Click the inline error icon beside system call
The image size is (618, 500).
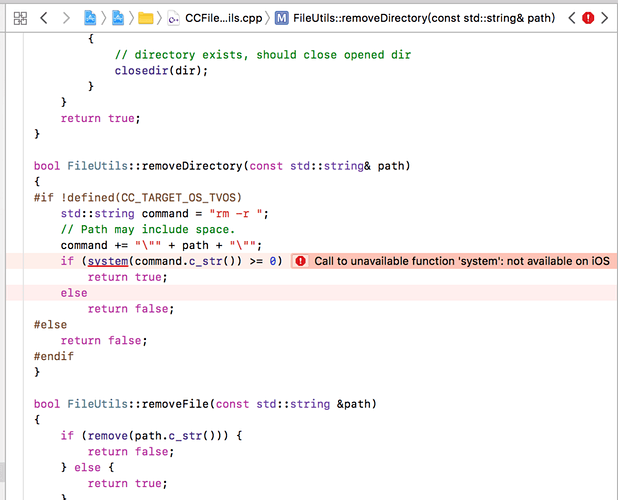(x=300, y=261)
